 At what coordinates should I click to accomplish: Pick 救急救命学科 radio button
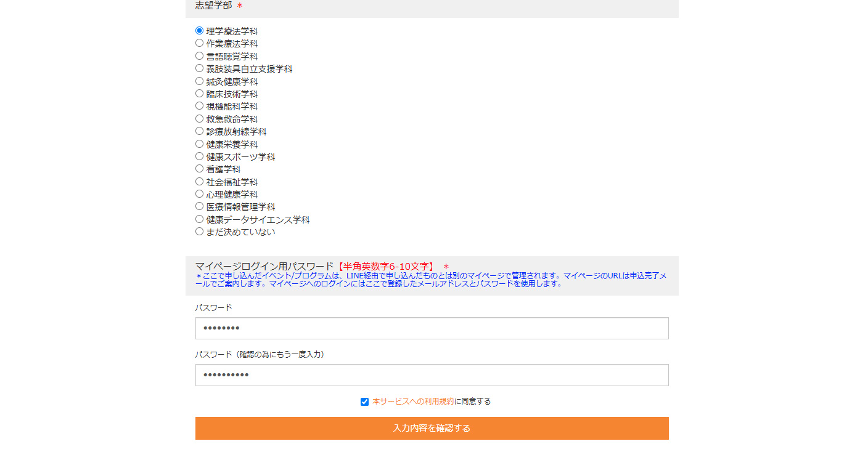(199, 119)
